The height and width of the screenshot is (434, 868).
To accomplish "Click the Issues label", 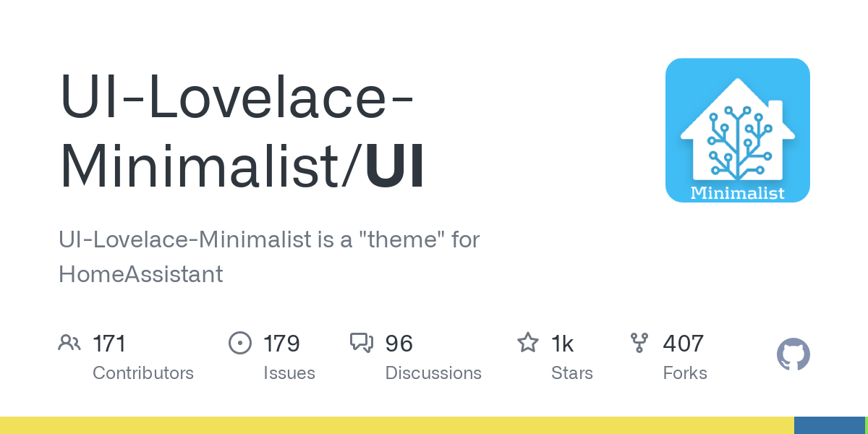I will (289, 373).
